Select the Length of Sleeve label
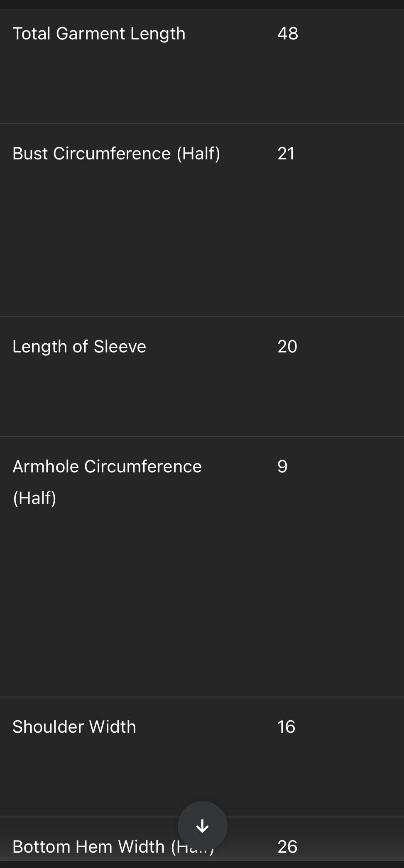This screenshot has width=404, height=868. pos(79,347)
